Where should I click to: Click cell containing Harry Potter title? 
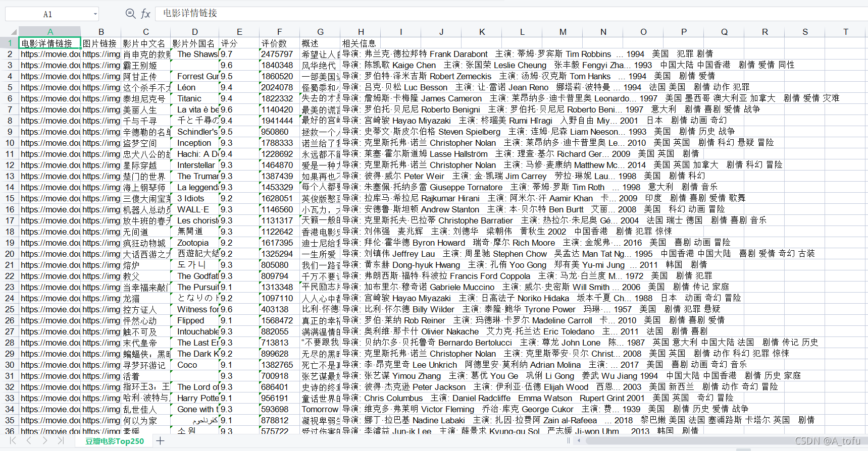click(x=194, y=398)
